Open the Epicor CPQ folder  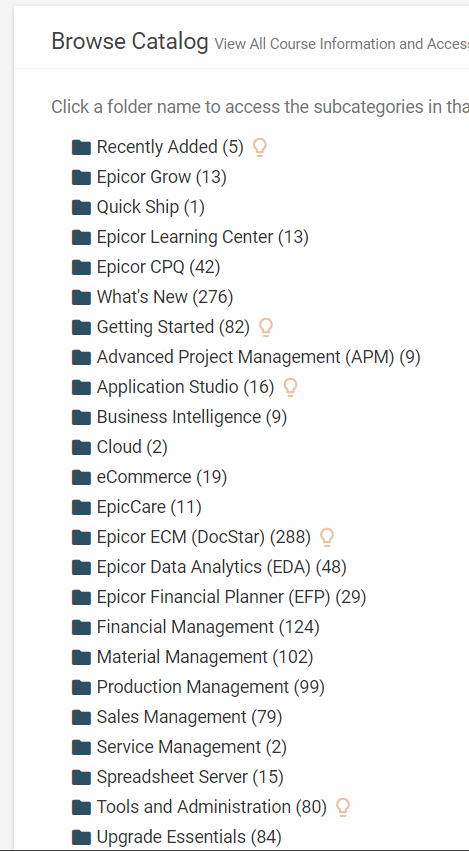pyautogui.click(x=159, y=267)
